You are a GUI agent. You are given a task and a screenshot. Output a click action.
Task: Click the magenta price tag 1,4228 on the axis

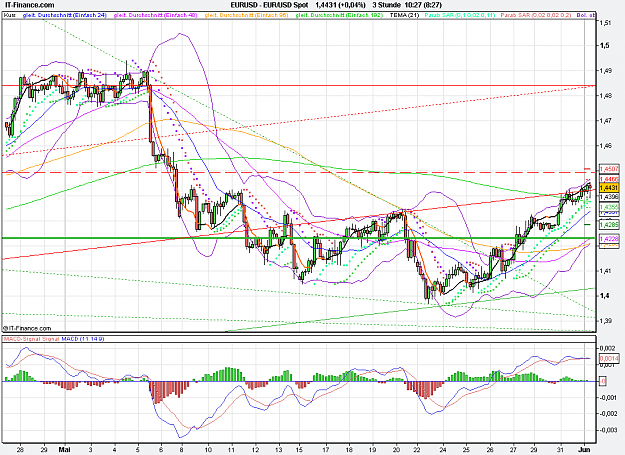609,239
